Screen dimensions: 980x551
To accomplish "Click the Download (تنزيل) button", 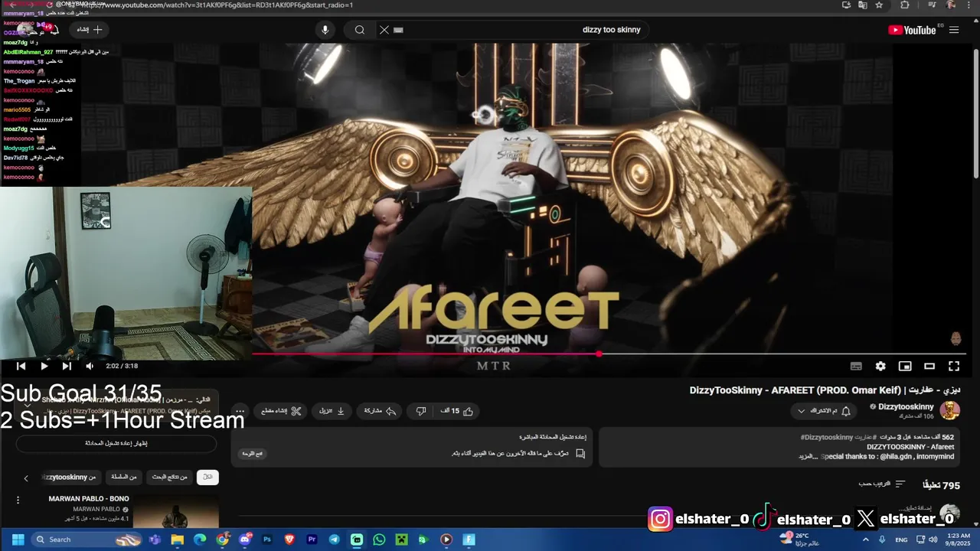I will pos(331,411).
